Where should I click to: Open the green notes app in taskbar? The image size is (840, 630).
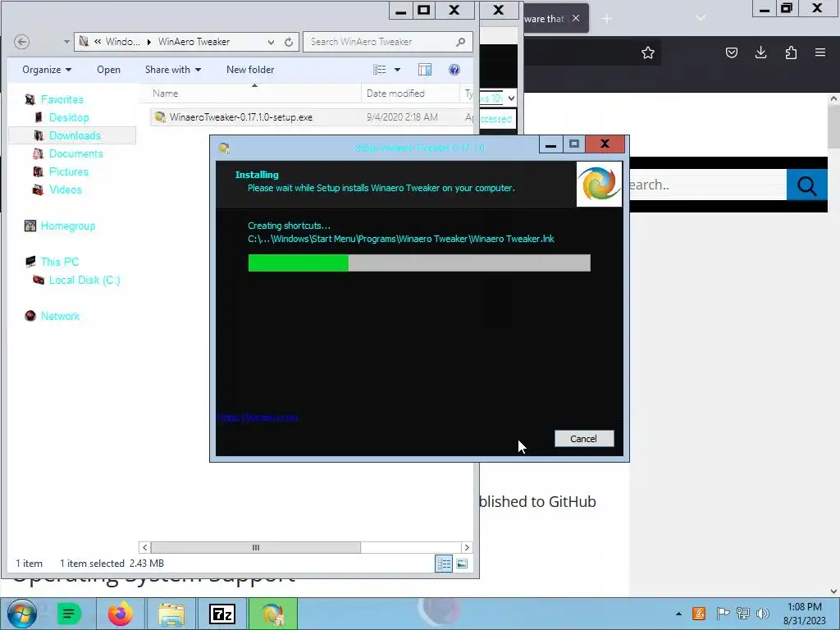69,614
